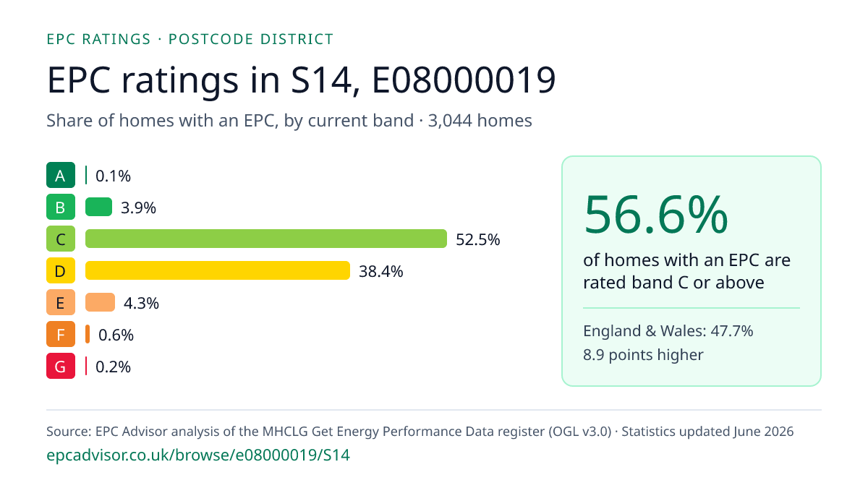Click the source attribution line
The width and height of the screenshot is (868, 488).
(x=420, y=432)
